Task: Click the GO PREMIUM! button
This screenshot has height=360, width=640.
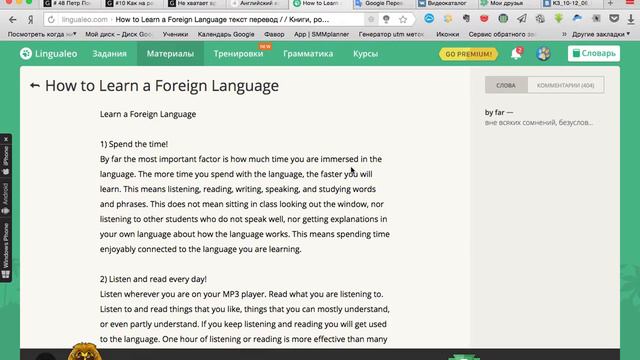Action: point(469,54)
